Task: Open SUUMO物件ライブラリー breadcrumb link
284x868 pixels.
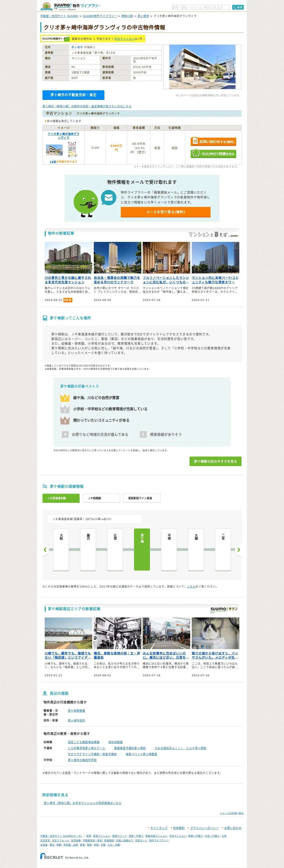Action: tap(100, 16)
